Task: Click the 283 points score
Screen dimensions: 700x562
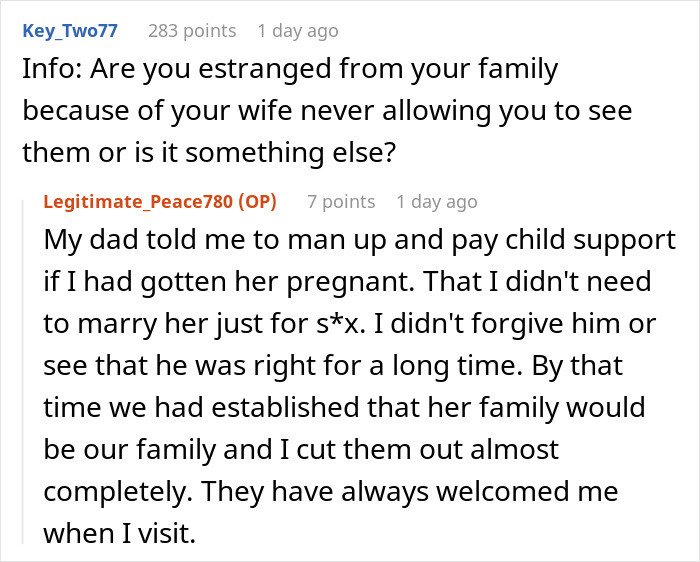Action: point(194,31)
